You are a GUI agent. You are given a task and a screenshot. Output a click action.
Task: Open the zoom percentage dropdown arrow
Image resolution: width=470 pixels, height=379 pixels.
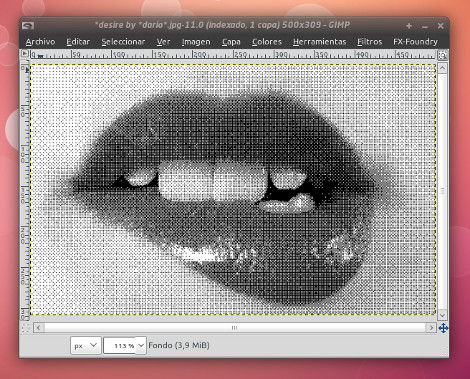141,345
